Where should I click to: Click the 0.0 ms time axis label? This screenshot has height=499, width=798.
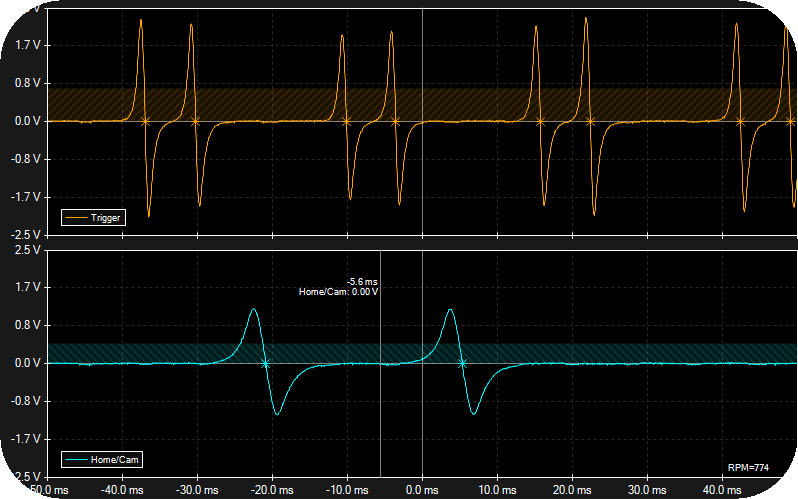point(422,490)
